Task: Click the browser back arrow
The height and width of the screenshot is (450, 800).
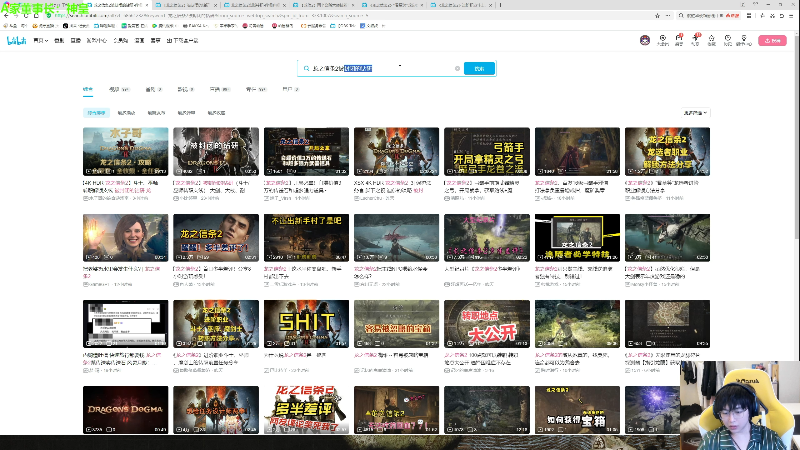Action: [x=6, y=16]
